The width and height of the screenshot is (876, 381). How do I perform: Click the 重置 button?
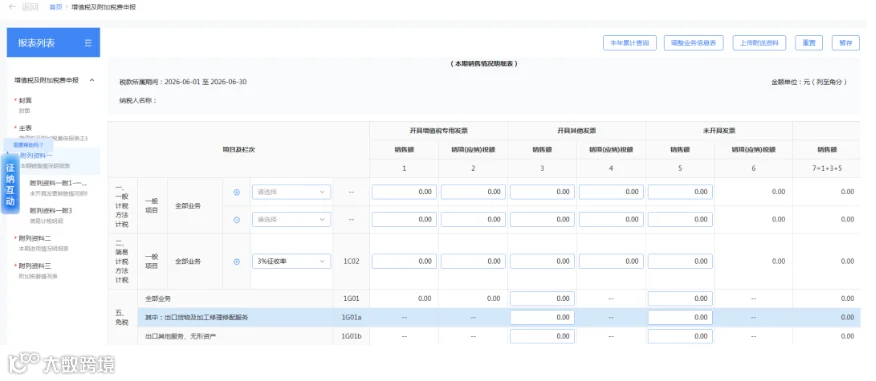(x=809, y=43)
